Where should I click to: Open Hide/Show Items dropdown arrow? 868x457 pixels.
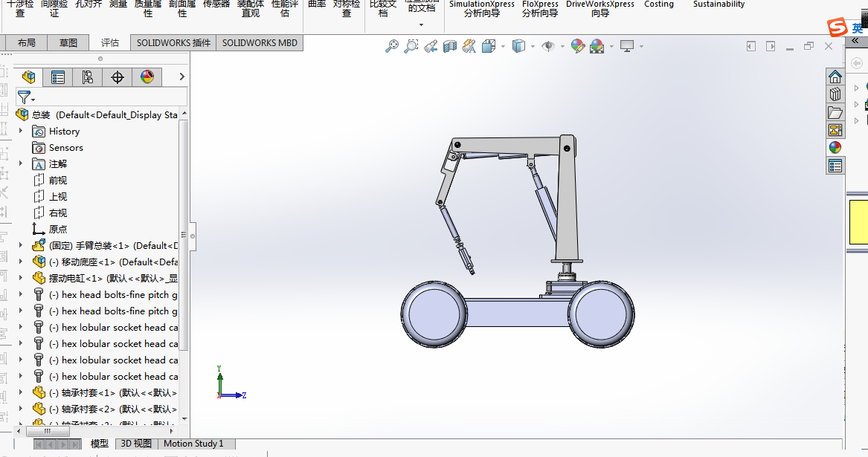pos(562,47)
